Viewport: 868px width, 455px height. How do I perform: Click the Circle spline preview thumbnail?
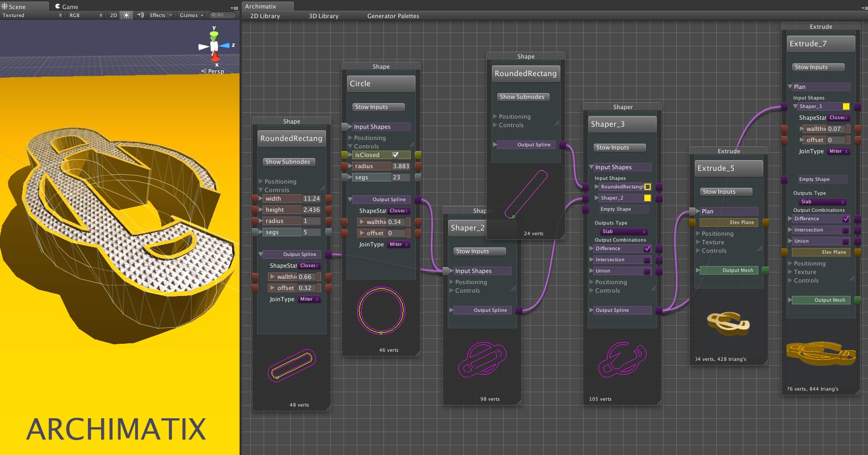point(381,310)
